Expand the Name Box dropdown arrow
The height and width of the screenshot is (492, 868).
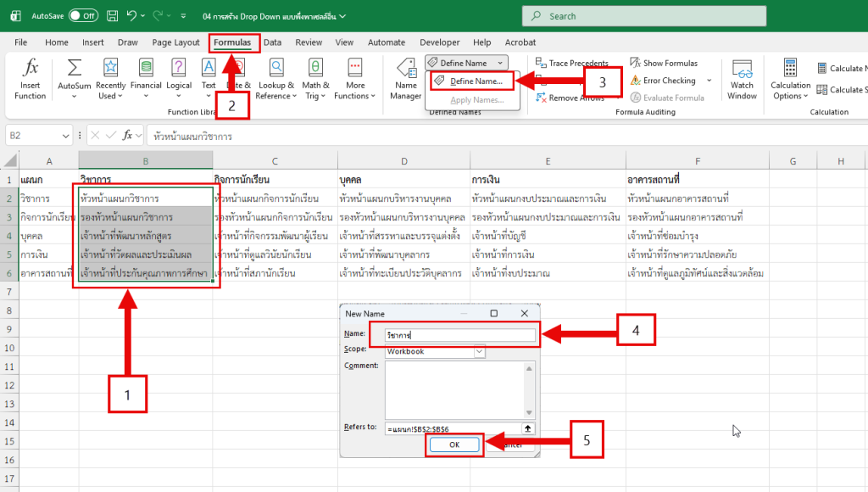66,136
